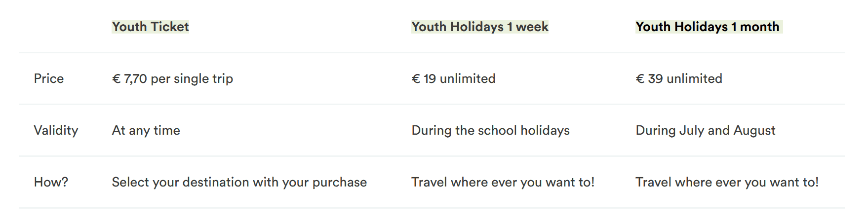Click the € 19 unlimited price
This screenshot has height=223, width=868.
click(x=453, y=78)
